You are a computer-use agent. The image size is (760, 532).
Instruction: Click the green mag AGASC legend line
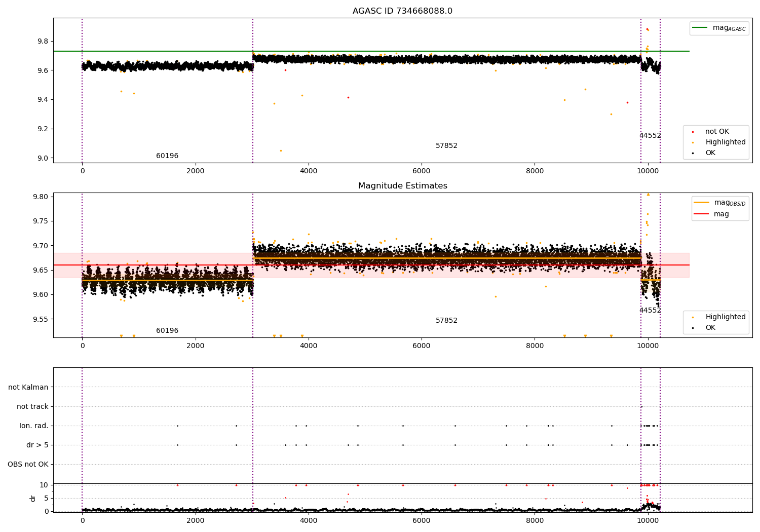pos(700,28)
